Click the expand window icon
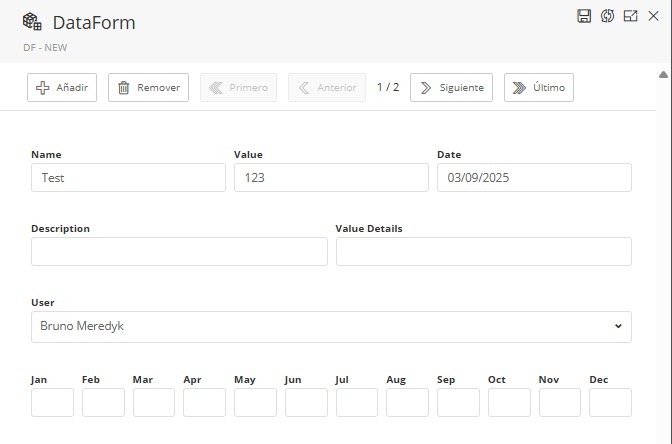672x444 pixels. (x=630, y=16)
